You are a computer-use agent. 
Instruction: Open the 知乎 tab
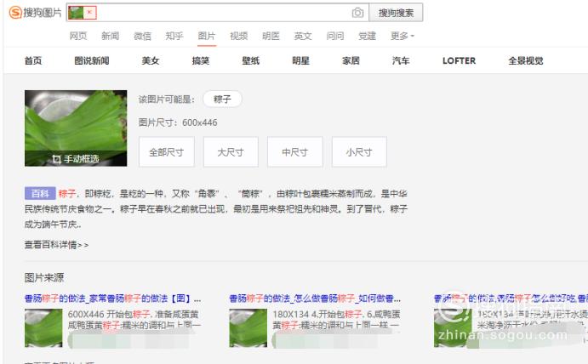(174, 36)
